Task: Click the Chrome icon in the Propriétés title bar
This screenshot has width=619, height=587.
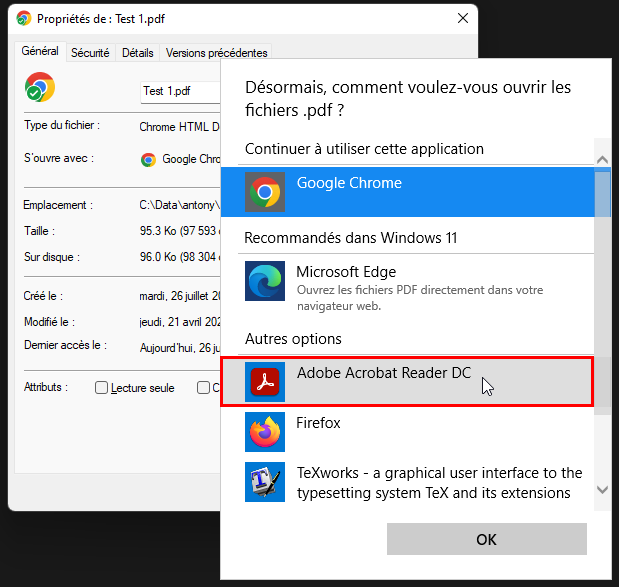Action: [23, 19]
